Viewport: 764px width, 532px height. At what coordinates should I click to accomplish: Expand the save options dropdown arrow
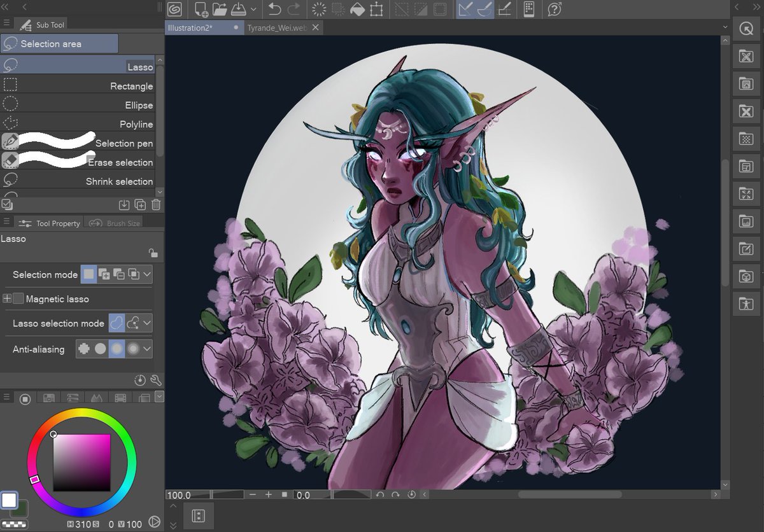(x=253, y=10)
